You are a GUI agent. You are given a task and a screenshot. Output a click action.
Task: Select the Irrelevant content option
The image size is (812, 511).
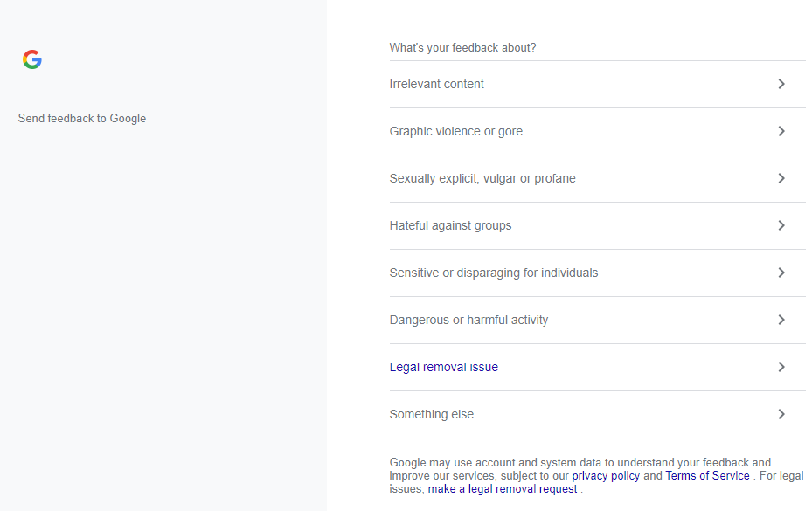click(437, 84)
